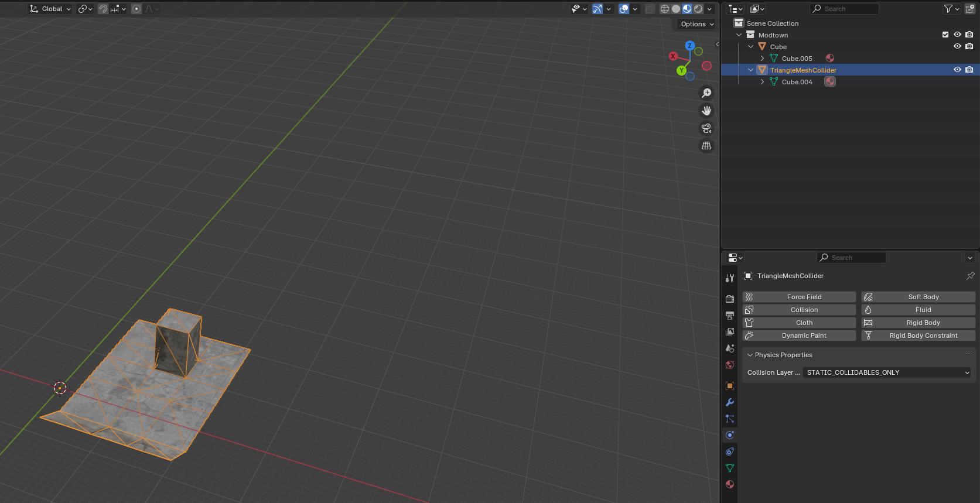This screenshot has width=980, height=503.
Task: Open the STATIC_COLLIDABLES_ONLY collision layer dropdown
Action: (887, 372)
